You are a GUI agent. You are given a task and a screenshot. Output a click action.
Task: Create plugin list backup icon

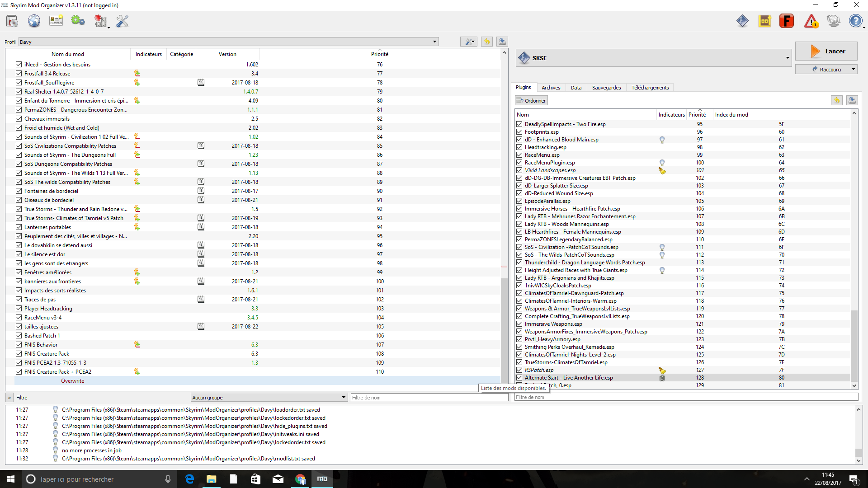click(852, 100)
